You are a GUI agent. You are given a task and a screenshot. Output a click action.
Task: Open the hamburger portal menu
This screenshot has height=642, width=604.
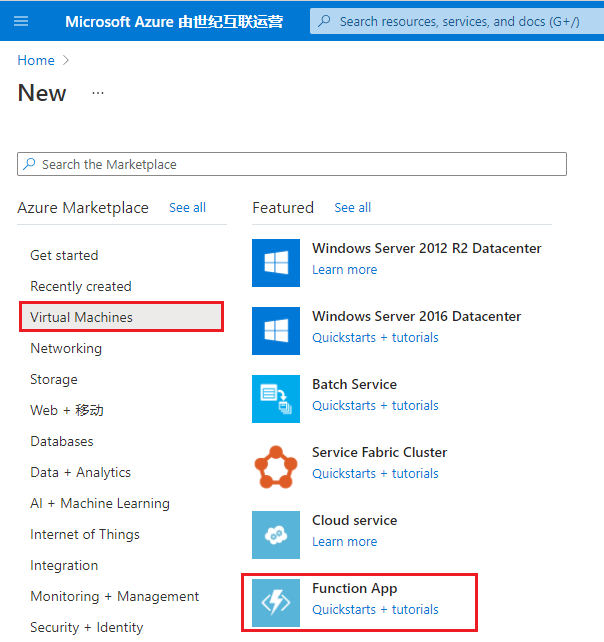pyautogui.click(x=22, y=21)
